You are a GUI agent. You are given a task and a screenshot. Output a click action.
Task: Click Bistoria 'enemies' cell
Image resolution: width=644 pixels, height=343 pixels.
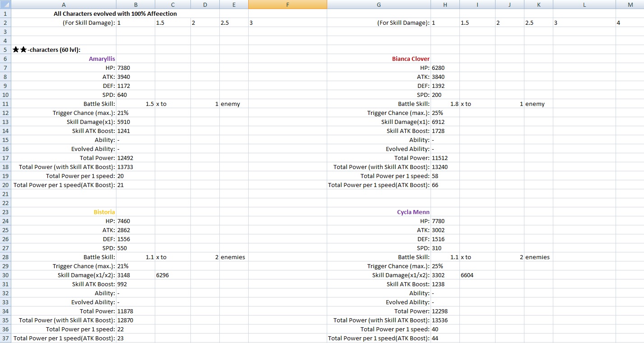tap(234, 257)
